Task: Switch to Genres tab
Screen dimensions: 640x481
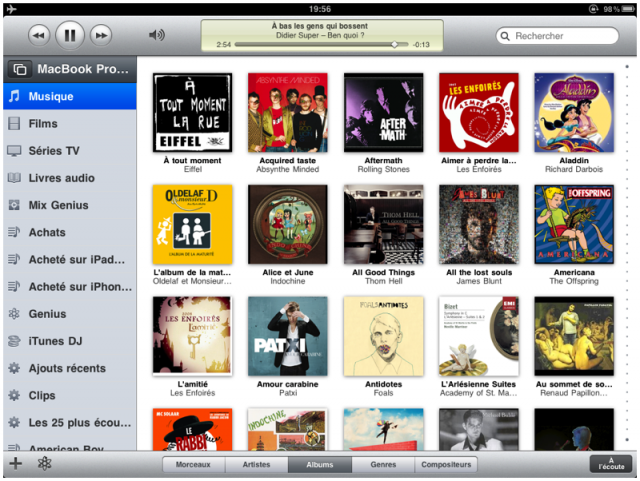Action: tap(383, 465)
